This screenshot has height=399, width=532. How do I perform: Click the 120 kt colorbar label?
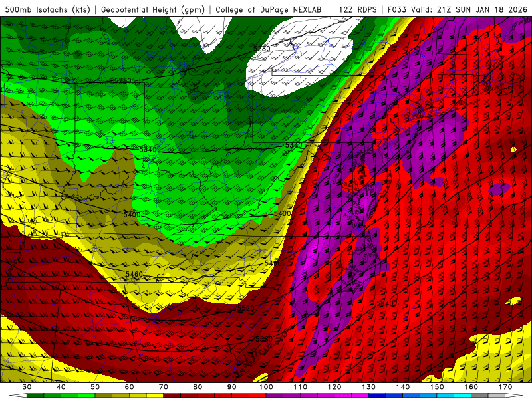(334, 387)
